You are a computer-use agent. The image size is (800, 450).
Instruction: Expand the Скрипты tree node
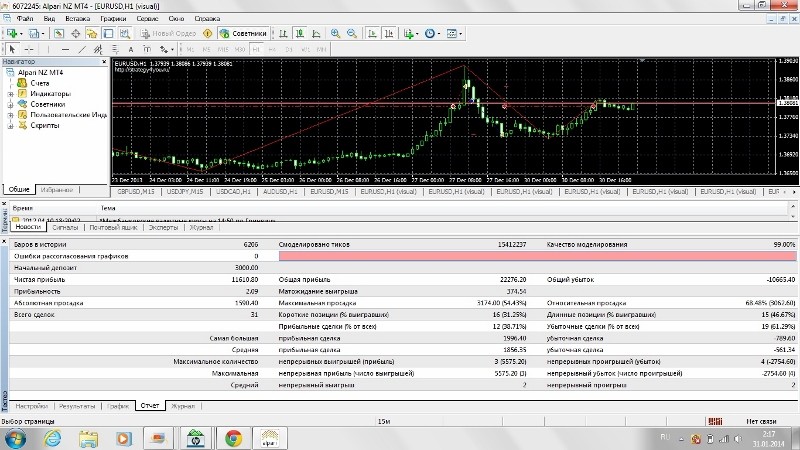tap(10, 125)
